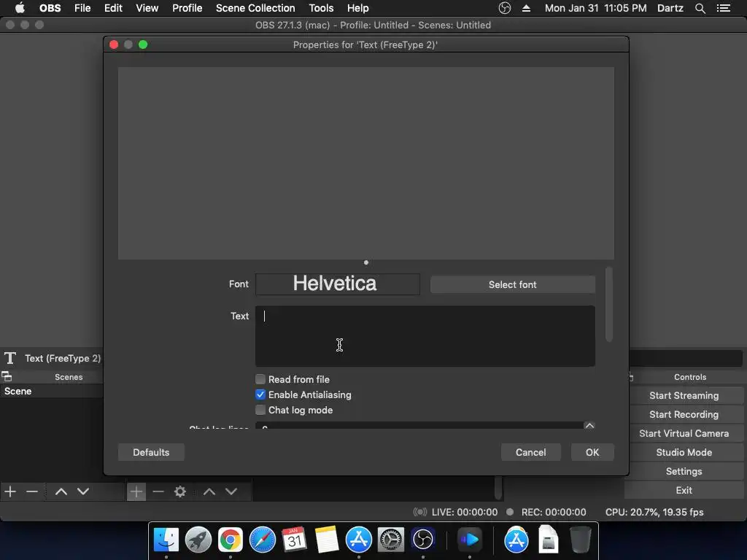Add a new scene with the Scenes plus icon

10,491
